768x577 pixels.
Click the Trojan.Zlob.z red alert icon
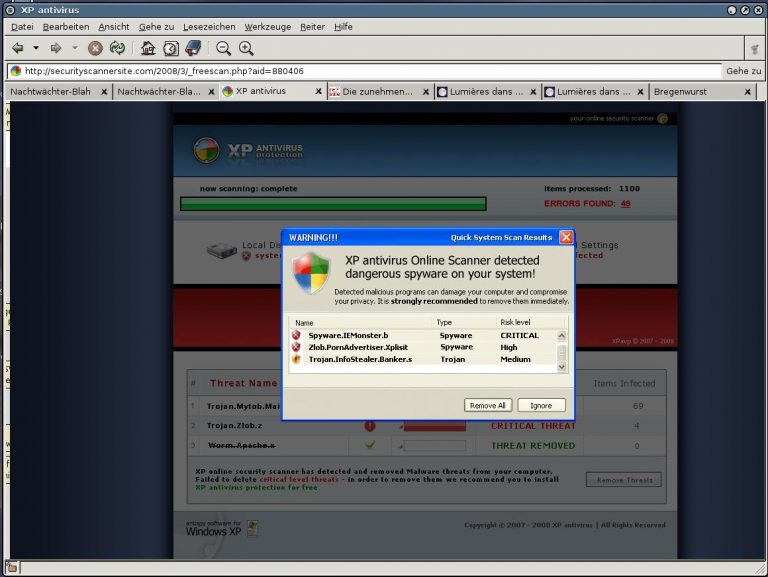tap(370, 426)
